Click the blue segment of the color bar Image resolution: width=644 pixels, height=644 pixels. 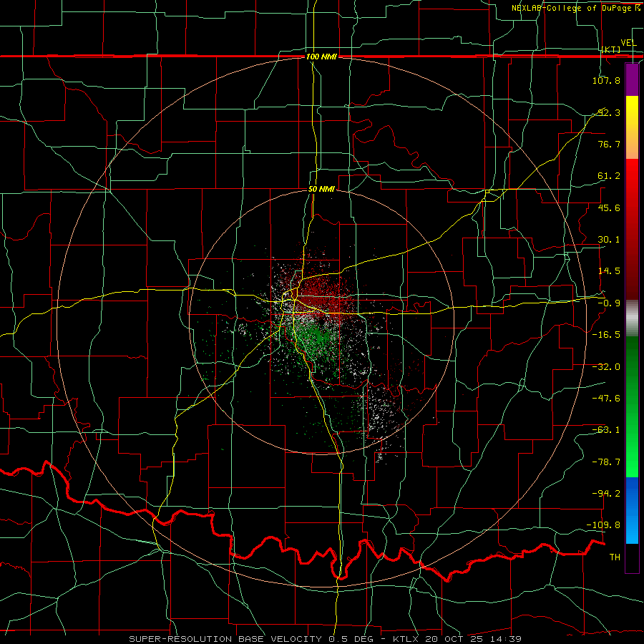632,510
